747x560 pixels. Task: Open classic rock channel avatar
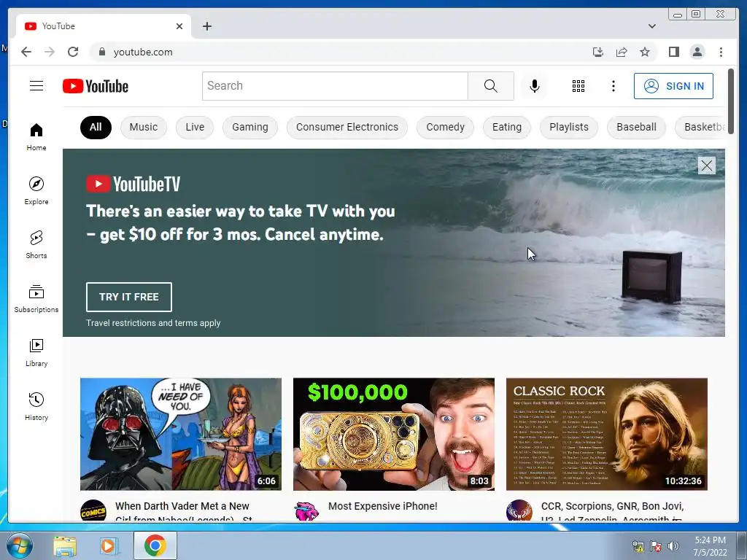(x=519, y=510)
